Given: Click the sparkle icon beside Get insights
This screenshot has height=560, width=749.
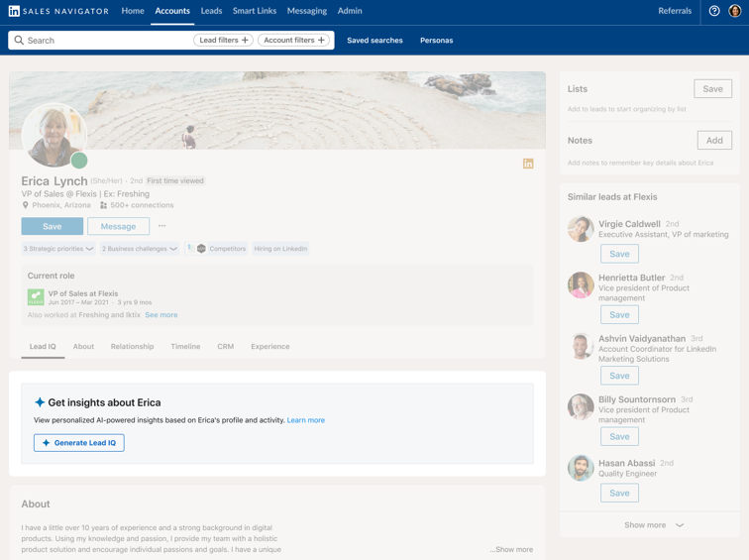Looking at the screenshot, I should point(40,402).
